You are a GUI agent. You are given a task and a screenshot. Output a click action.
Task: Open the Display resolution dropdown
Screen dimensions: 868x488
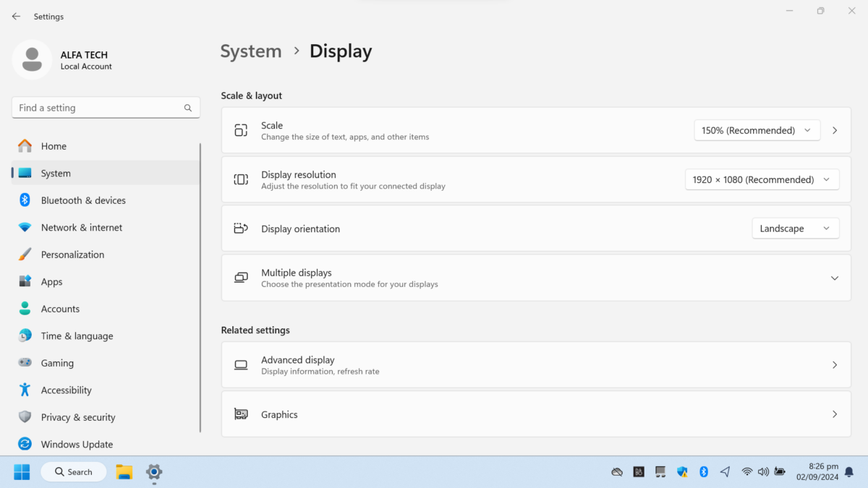point(762,179)
